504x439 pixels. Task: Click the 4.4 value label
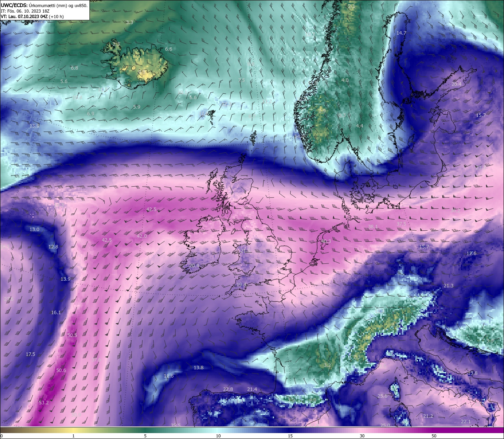pyautogui.click(x=359, y=126)
